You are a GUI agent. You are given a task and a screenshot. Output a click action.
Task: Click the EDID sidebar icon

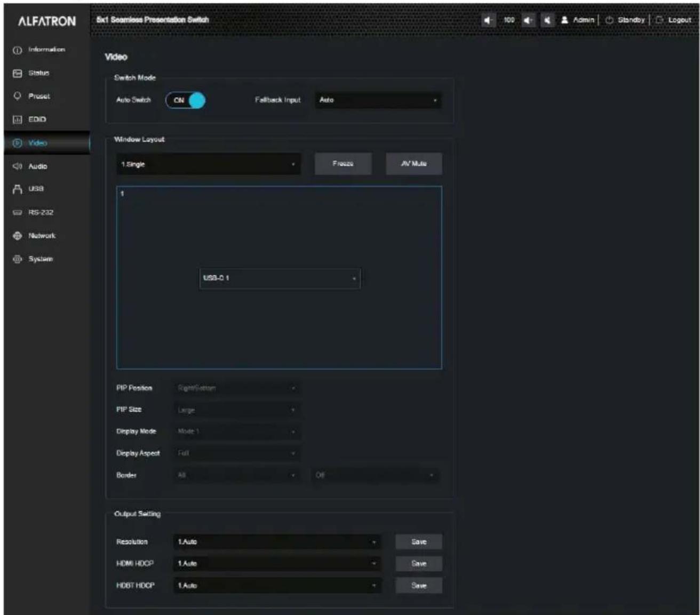(17, 119)
